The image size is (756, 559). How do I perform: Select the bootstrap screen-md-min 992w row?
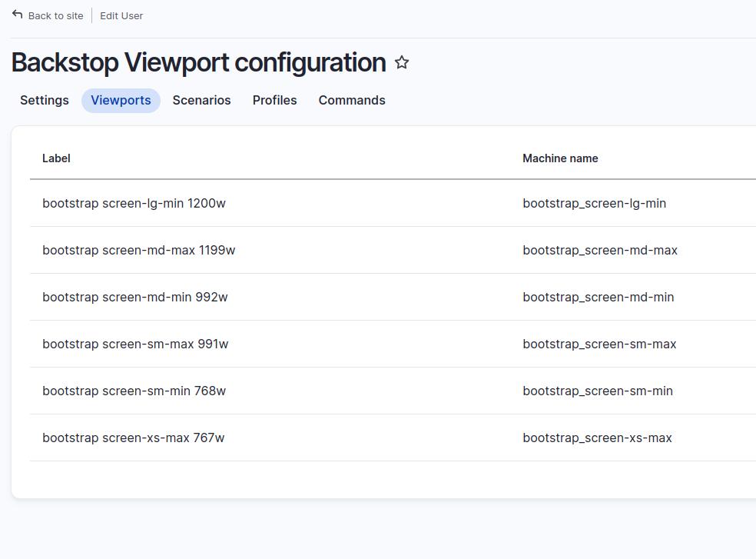(135, 297)
